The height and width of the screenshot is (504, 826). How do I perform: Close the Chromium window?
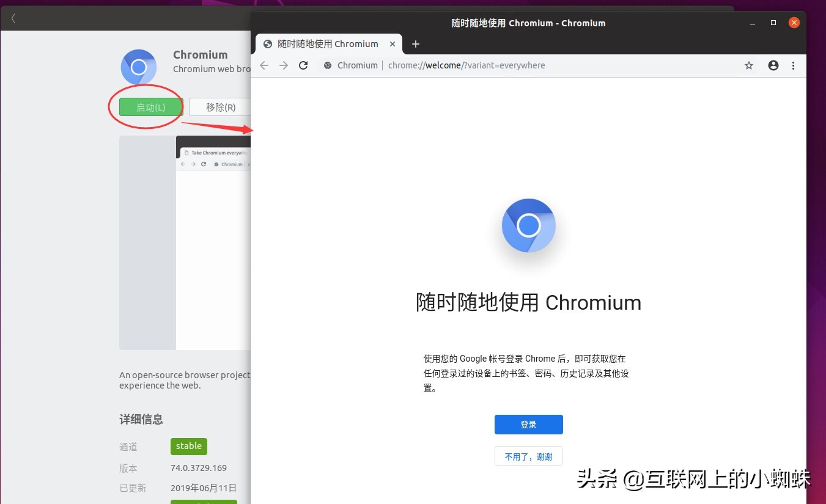(x=794, y=23)
